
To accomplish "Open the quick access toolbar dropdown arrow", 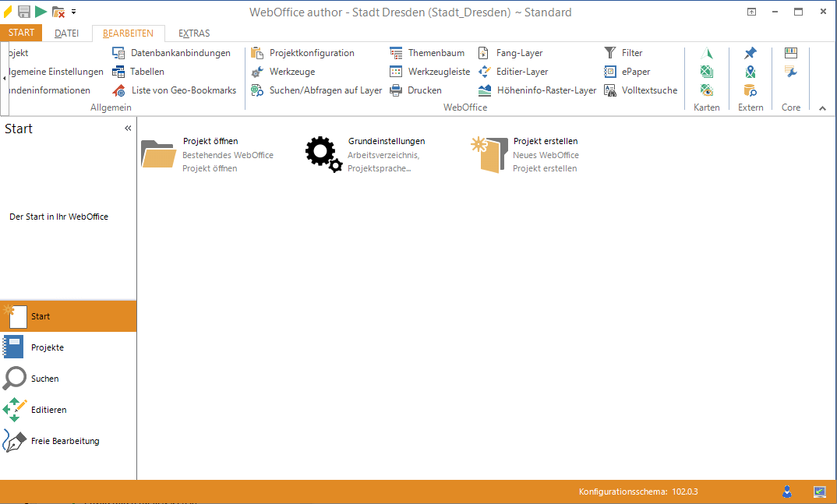I will [x=74, y=12].
